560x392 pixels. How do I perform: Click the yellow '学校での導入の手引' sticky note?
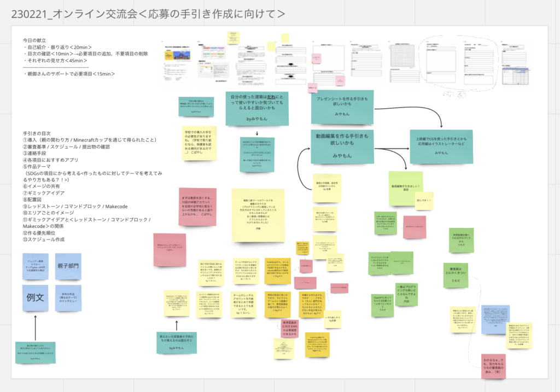pyautogui.click(x=199, y=142)
